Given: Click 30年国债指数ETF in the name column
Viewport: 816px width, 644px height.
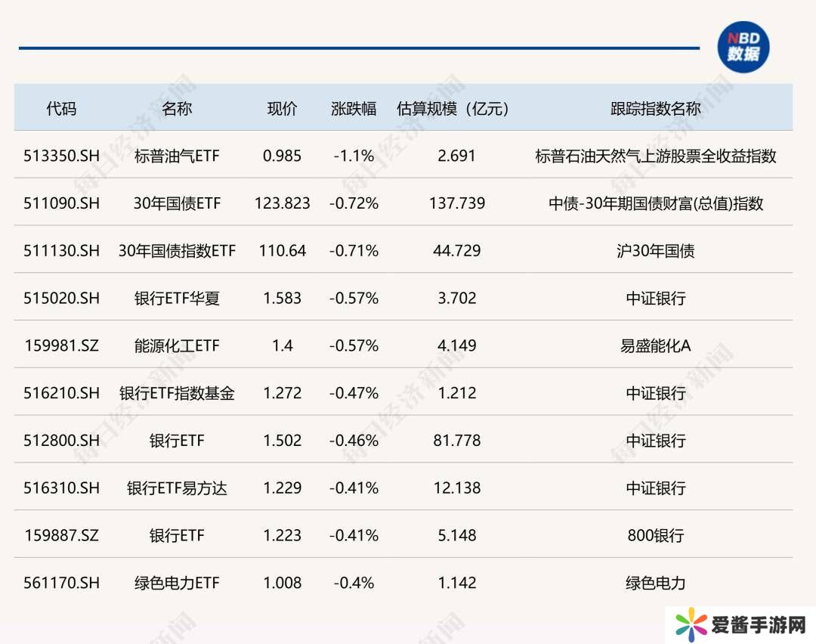Looking at the screenshot, I should (x=177, y=251).
